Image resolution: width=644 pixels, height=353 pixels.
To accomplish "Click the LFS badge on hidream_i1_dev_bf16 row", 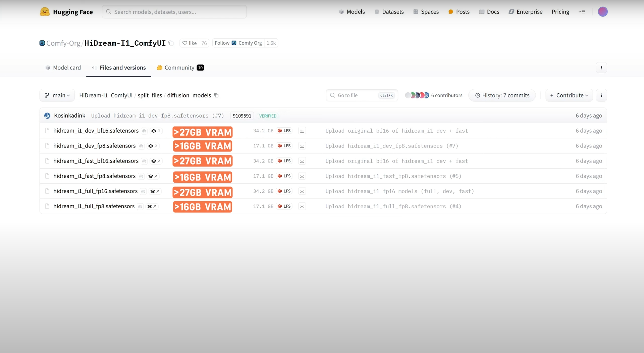I will pyautogui.click(x=284, y=131).
